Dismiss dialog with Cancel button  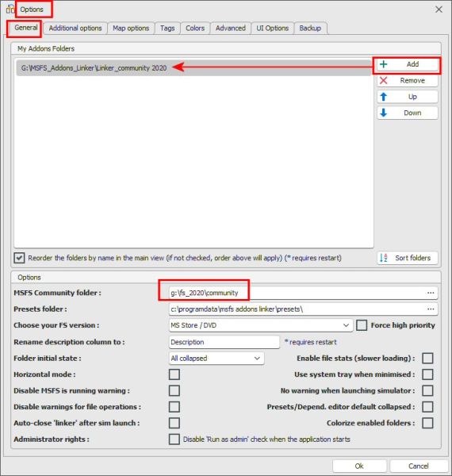(419, 466)
